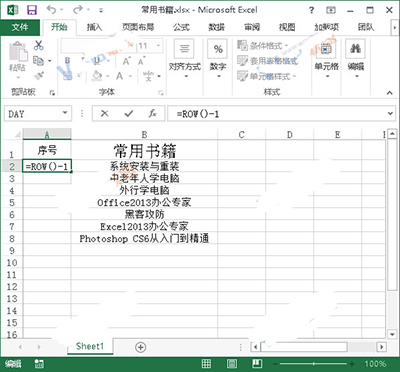Select the Cut scissors icon
The image size is (400, 372).
pyautogui.click(x=39, y=45)
